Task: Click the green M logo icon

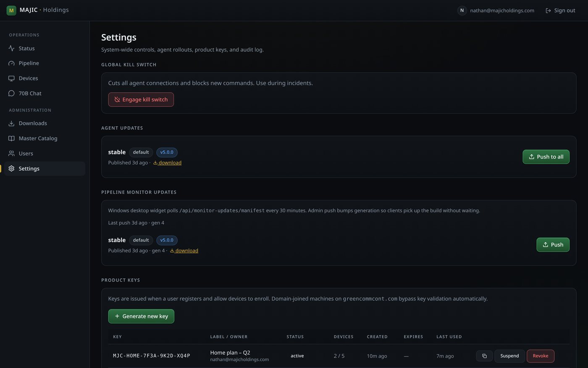Action: coord(11,11)
